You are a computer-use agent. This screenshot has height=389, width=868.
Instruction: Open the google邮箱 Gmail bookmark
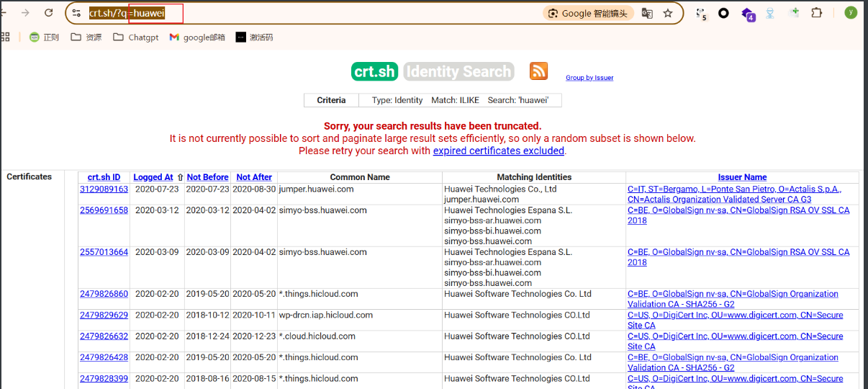[196, 37]
